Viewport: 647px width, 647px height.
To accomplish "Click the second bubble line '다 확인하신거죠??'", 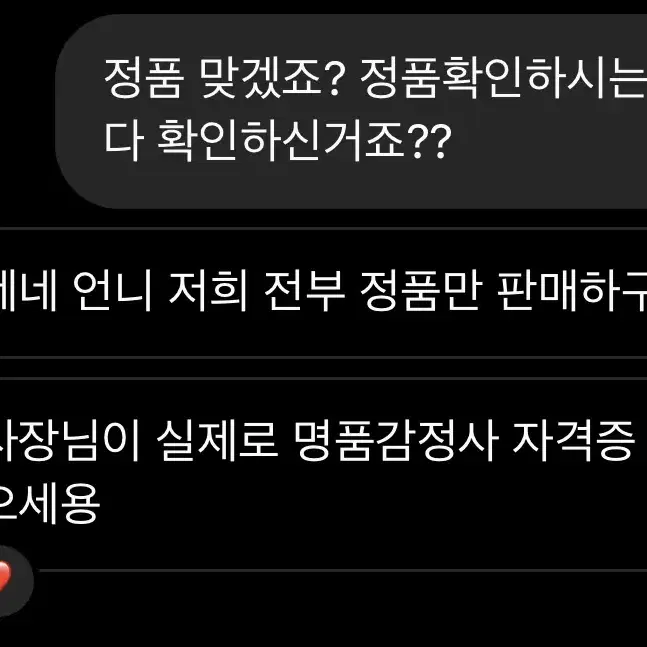I will click(x=278, y=140).
